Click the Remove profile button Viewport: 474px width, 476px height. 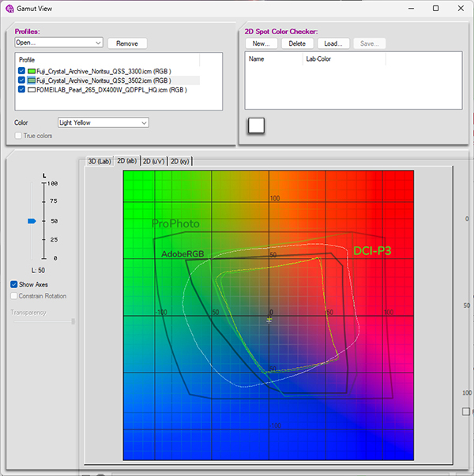(x=127, y=43)
